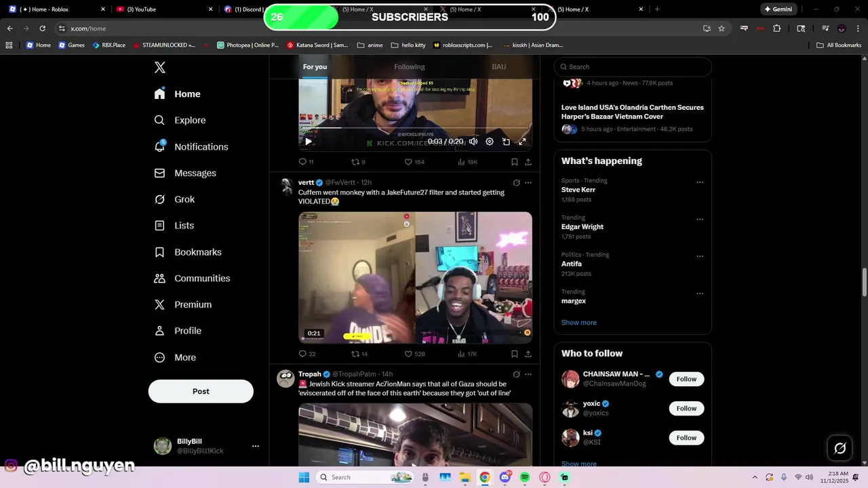The image size is (868, 488).
Task: Open Antifa trend options ellipsis
Action: pyautogui.click(x=700, y=257)
